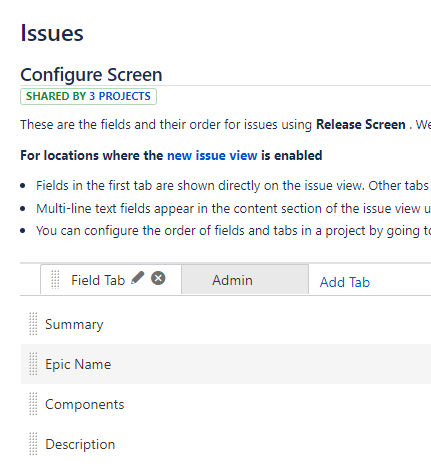Select the Epic Name field row
The height and width of the screenshot is (466, 431).
(226, 364)
